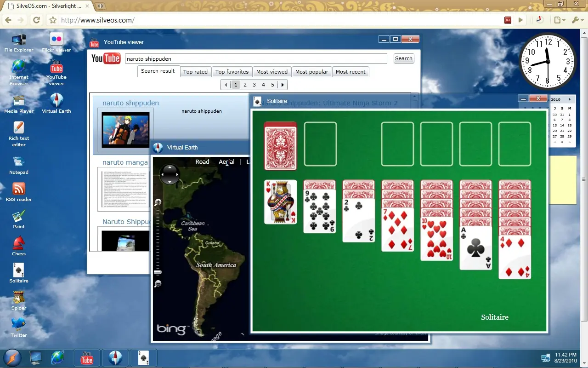The width and height of the screenshot is (588, 368).
Task: Switch to Virtual Earth from the taskbar
Action: (115, 358)
